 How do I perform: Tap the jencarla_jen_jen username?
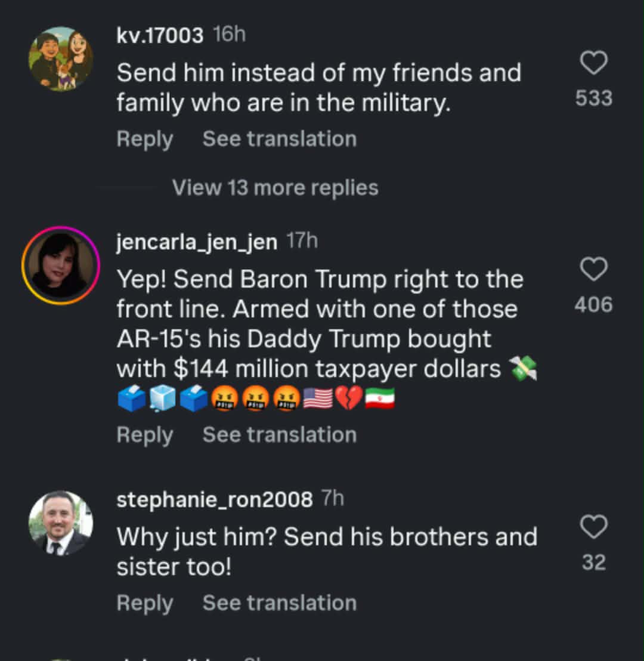[x=197, y=242]
